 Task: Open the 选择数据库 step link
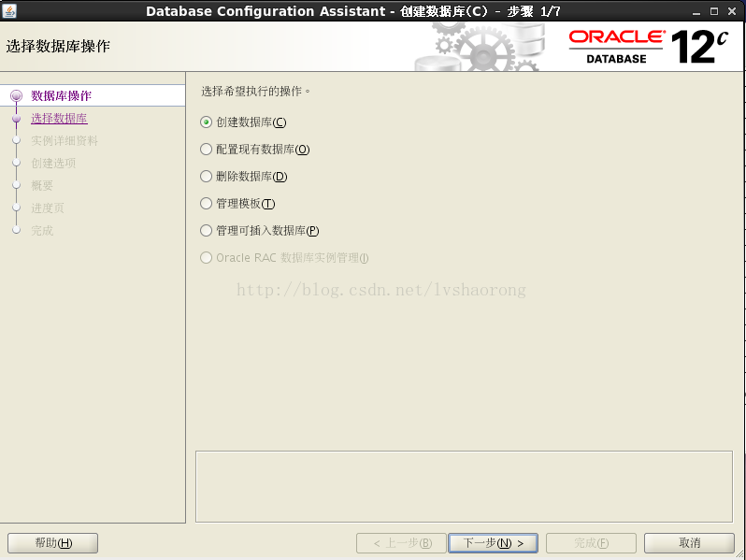click(x=59, y=119)
